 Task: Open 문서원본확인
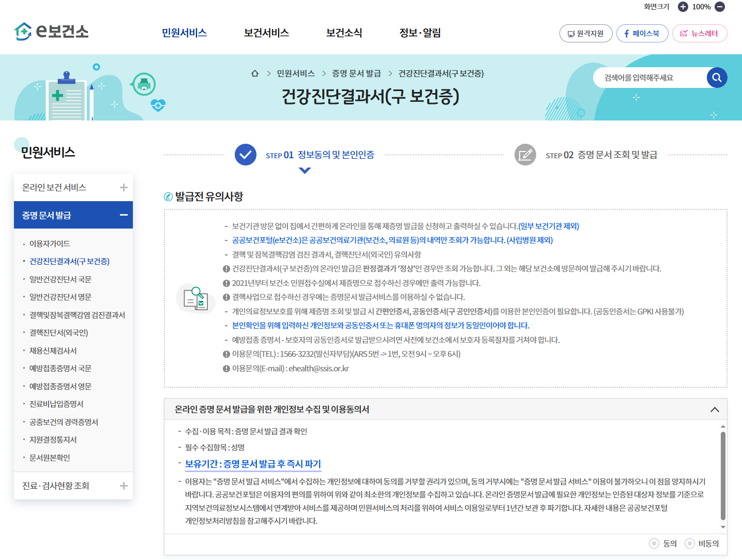(x=50, y=458)
